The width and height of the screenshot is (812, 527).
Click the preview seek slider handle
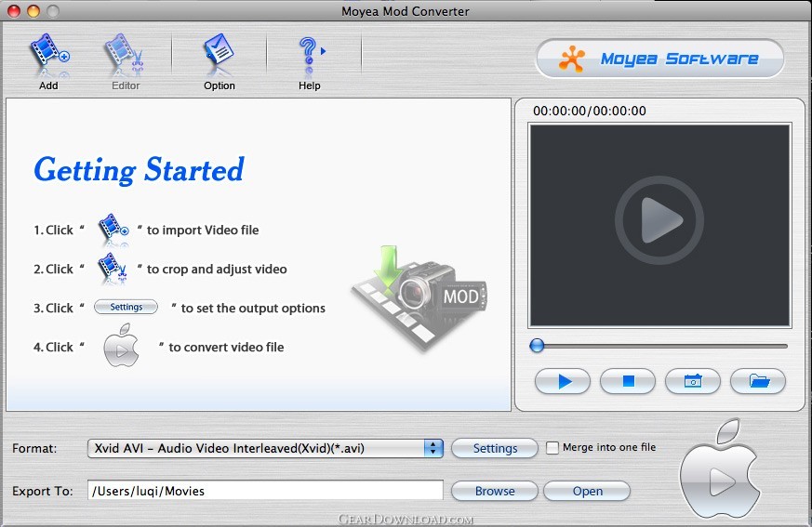(x=537, y=346)
